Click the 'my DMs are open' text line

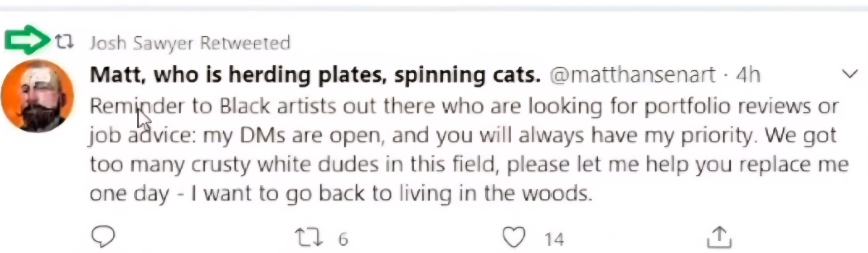[x=463, y=136]
